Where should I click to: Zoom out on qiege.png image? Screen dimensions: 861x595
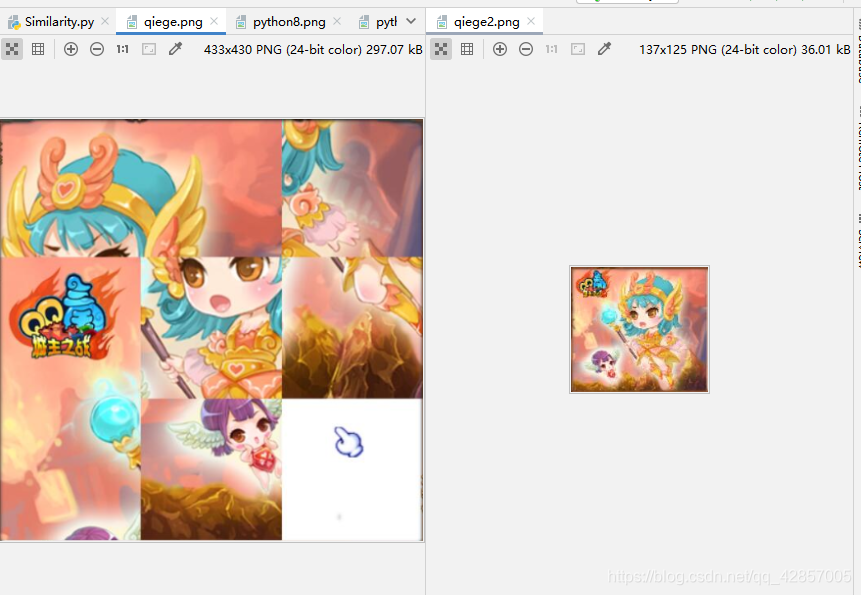(97, 49)
